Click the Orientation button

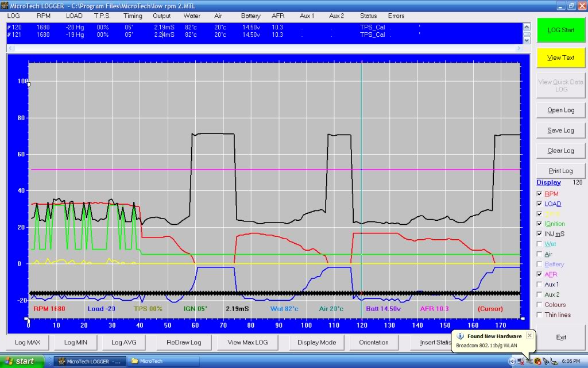pyautogui.click(x=373, y=343)
